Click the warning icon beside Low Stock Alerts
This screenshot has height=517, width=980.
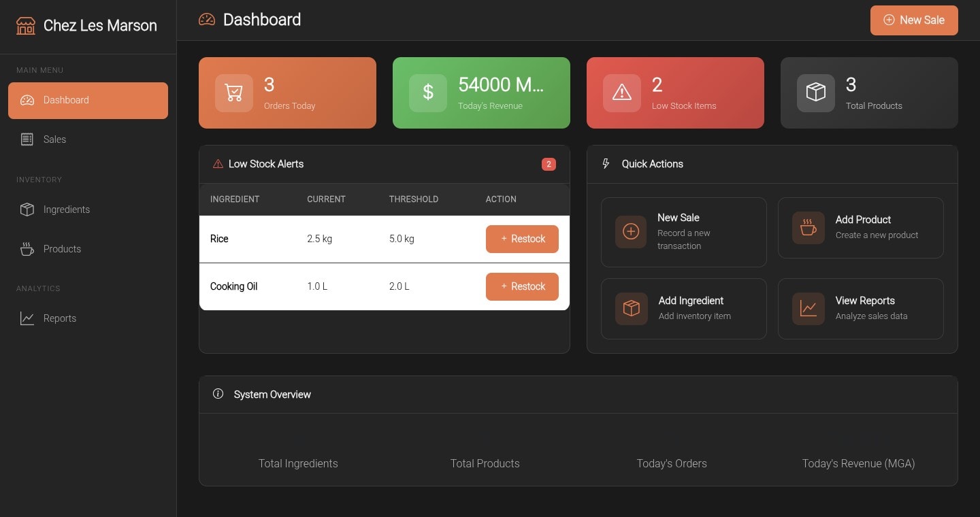[218, 164]
